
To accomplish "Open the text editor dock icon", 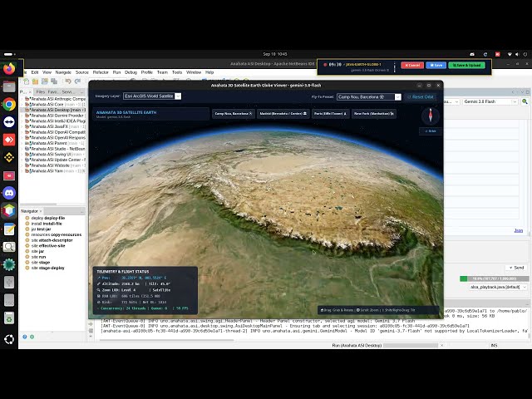I will (9, 229).
